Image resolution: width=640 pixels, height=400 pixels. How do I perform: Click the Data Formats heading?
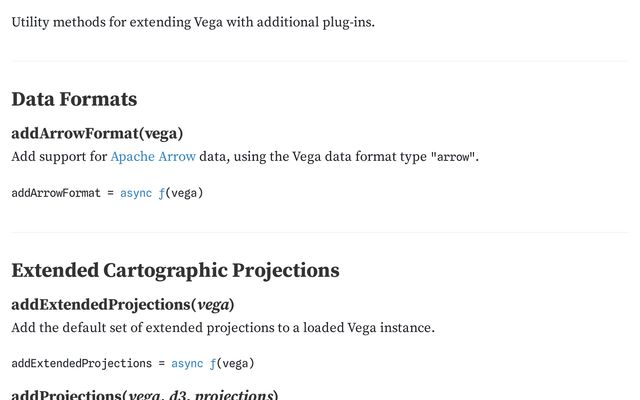click(74, 99)
